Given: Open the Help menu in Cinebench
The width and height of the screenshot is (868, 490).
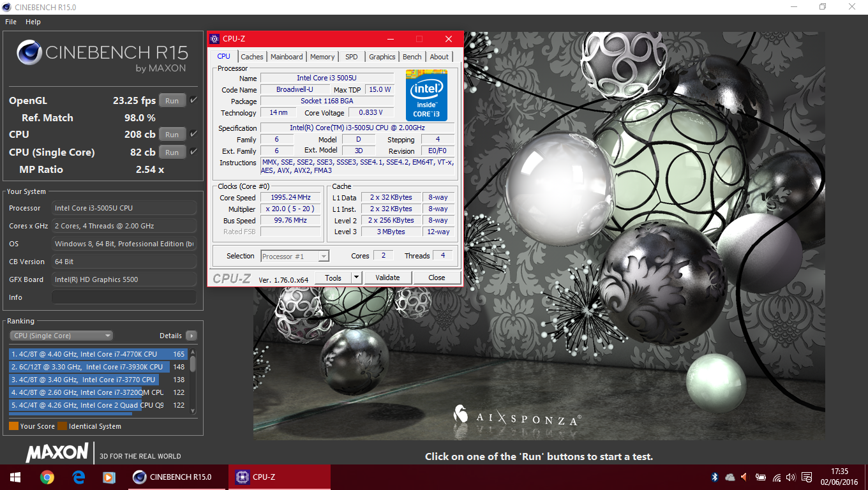Looking at the screenshot, I should point(33,22).
